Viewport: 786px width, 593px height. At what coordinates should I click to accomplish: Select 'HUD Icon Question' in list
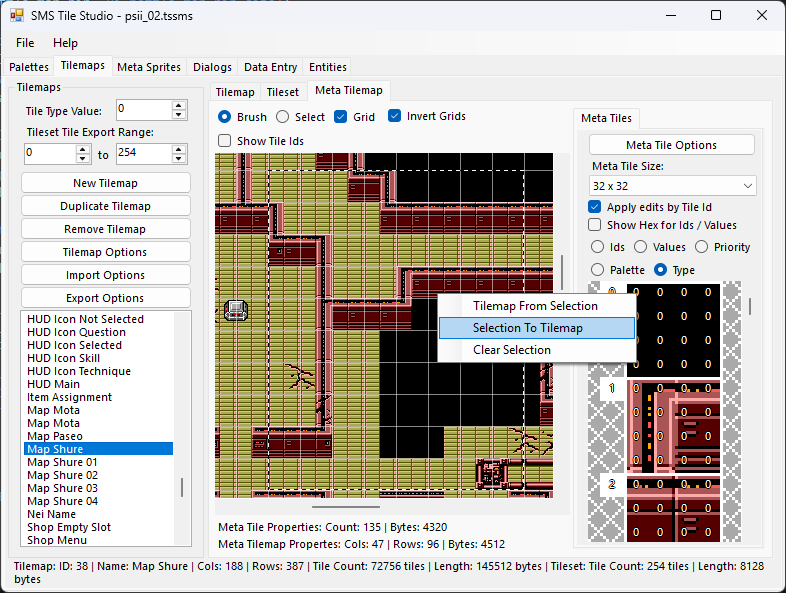pyautogui.click(x=77, y=332)
